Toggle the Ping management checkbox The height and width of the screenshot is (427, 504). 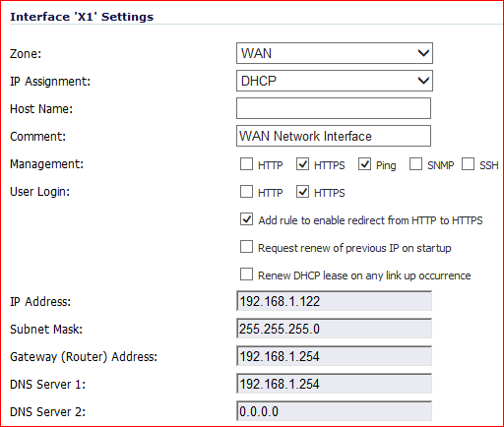click(364, 164)
